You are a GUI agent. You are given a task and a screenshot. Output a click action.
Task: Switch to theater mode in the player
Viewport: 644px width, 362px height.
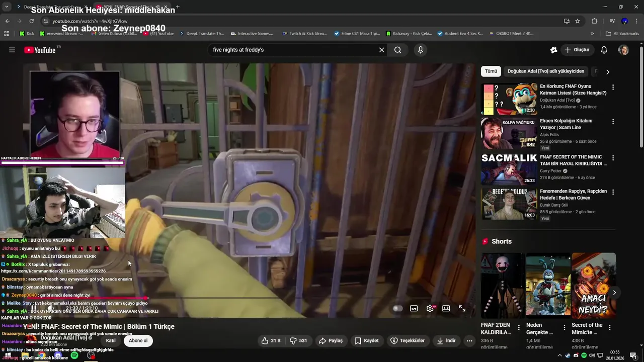point(446,308)
